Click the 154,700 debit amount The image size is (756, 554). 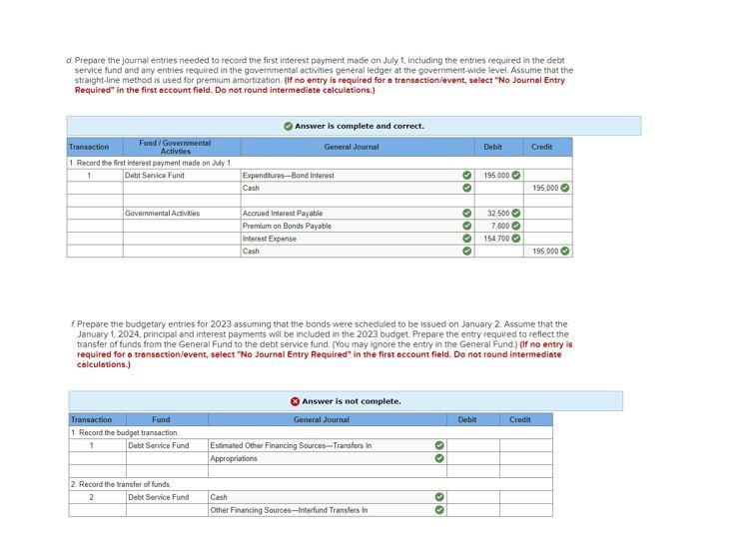[496, 239]
